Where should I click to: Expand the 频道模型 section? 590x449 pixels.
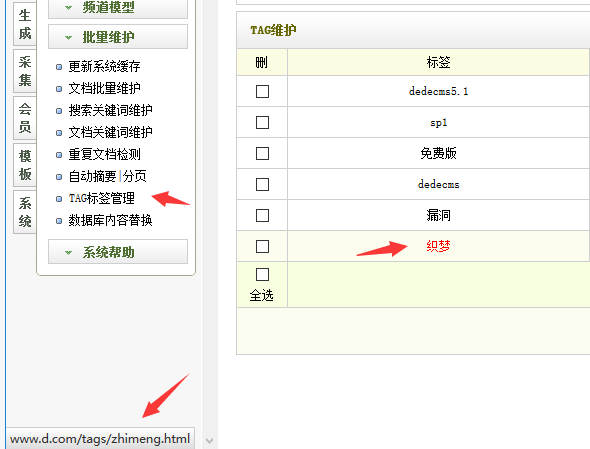point(118,8)
